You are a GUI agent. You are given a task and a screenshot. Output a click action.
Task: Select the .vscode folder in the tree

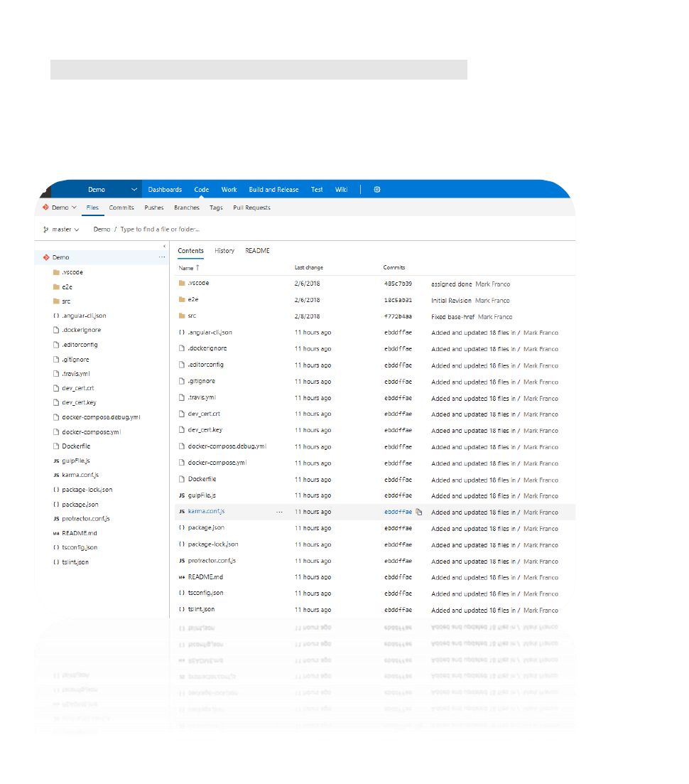[x=72, y=272]
